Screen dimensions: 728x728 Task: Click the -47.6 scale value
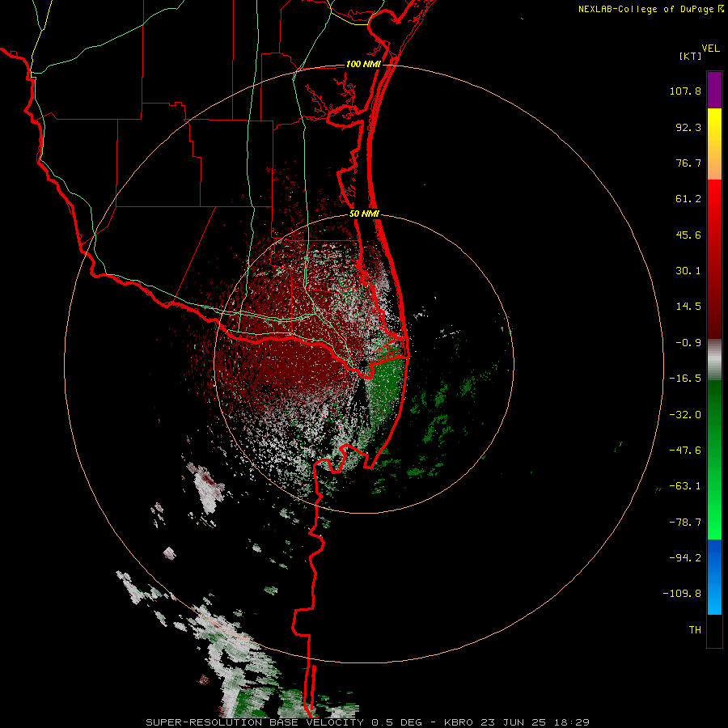[x=685, y=451]
